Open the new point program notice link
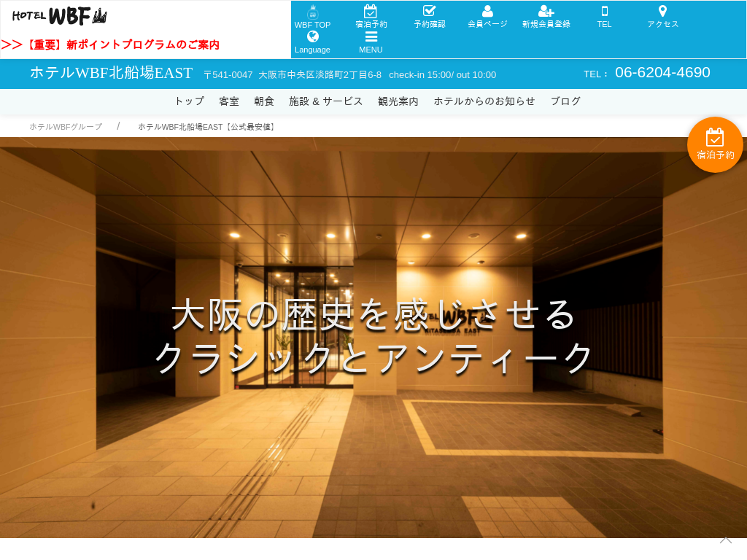The height and width of the screenshot is (560, 747). click(110, 44)
